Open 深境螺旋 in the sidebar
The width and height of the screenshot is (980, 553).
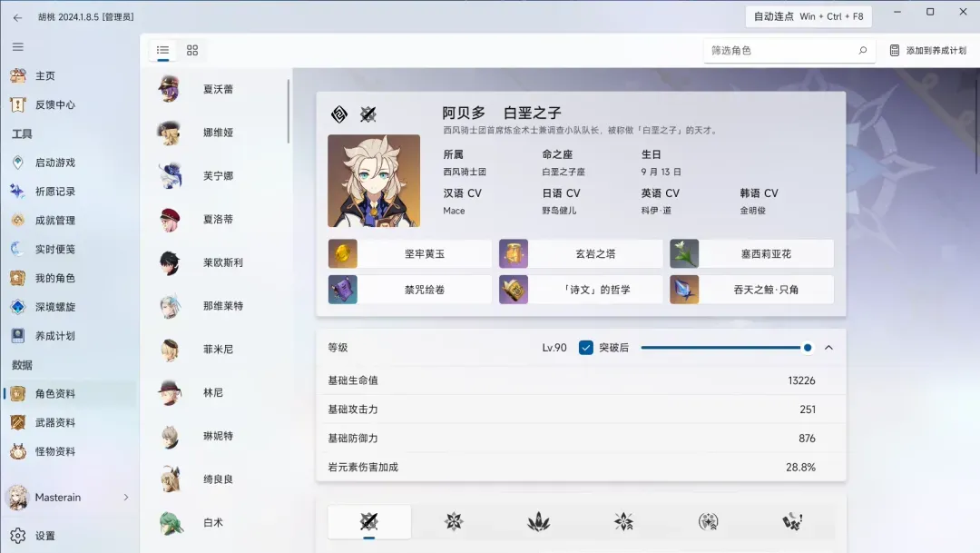tap(55, 307)
